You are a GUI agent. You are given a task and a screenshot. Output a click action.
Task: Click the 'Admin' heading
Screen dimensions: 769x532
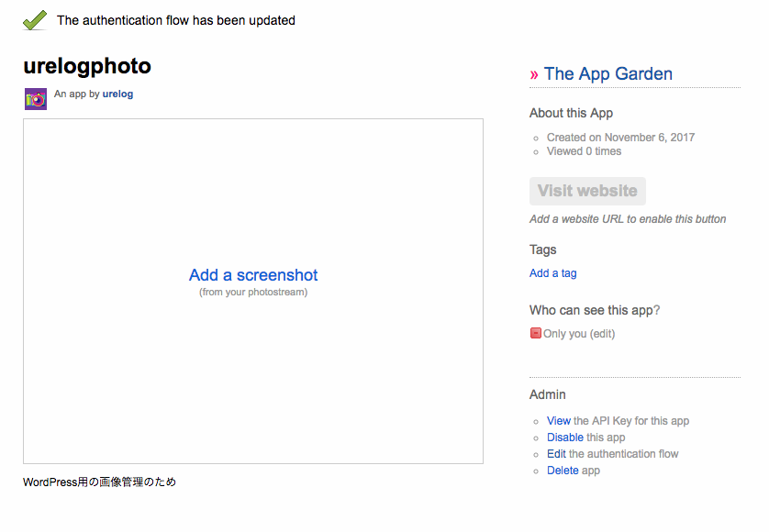547,394
